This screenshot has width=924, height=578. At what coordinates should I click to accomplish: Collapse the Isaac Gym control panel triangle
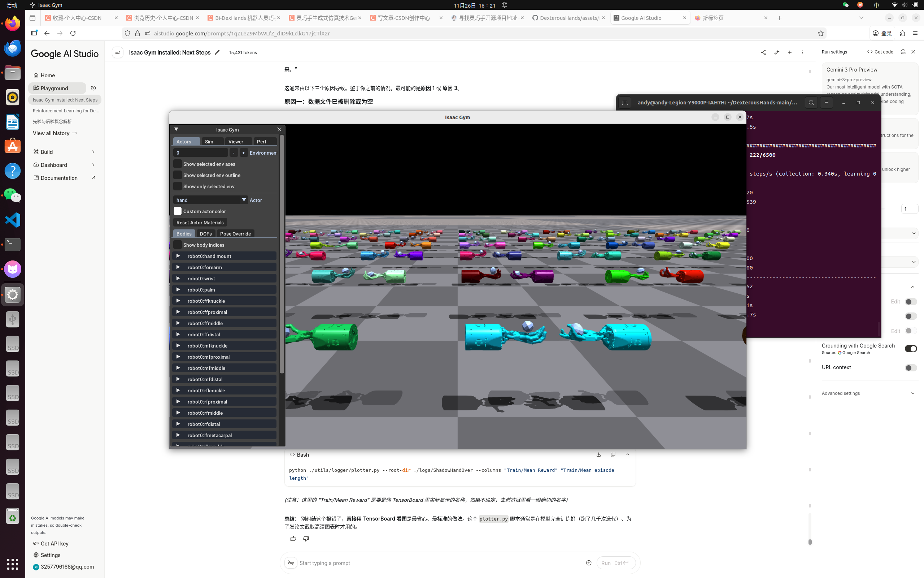176,129
